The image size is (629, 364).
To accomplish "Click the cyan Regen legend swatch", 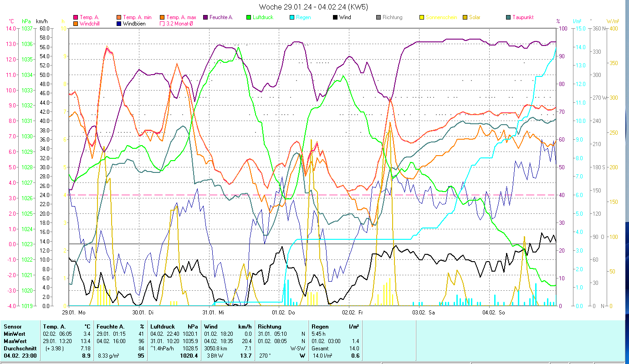I will pyautogui.click(x=292, y=17).
